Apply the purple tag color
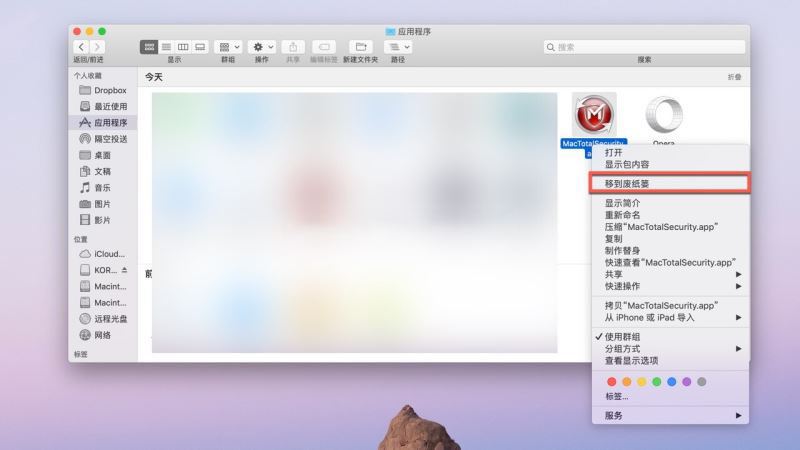Image resolution: width=800 pixels, height=450 pixels. pyautogui.click(x=687, y=382)
